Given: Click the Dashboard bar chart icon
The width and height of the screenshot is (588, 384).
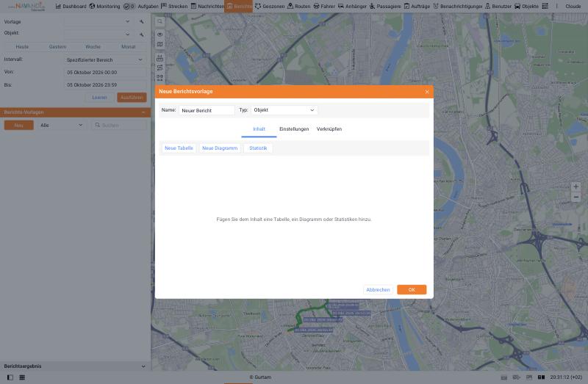Looking at the screenshot, I should (x=58, y=7).
